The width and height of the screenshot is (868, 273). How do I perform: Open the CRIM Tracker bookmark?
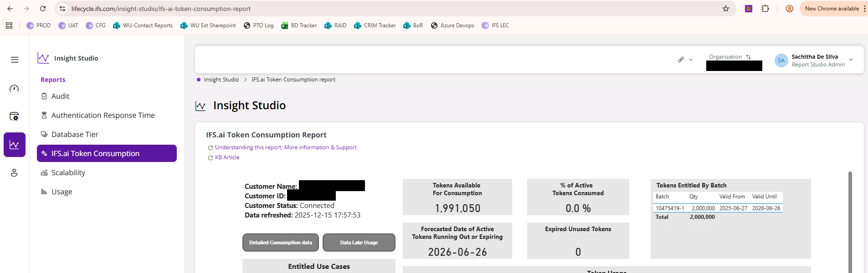[x=375, y=25]
